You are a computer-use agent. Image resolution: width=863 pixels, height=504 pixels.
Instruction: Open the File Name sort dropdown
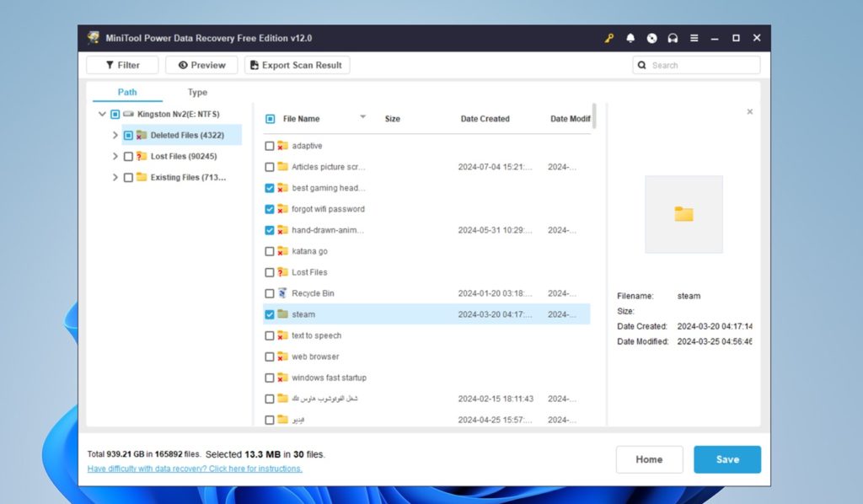click(362, 118)
